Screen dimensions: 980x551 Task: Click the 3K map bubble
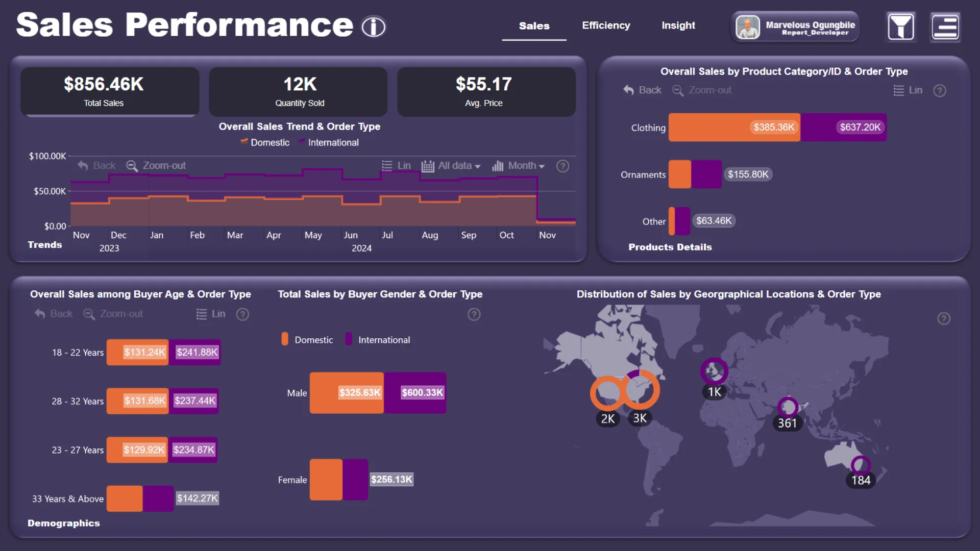[641, 390]
